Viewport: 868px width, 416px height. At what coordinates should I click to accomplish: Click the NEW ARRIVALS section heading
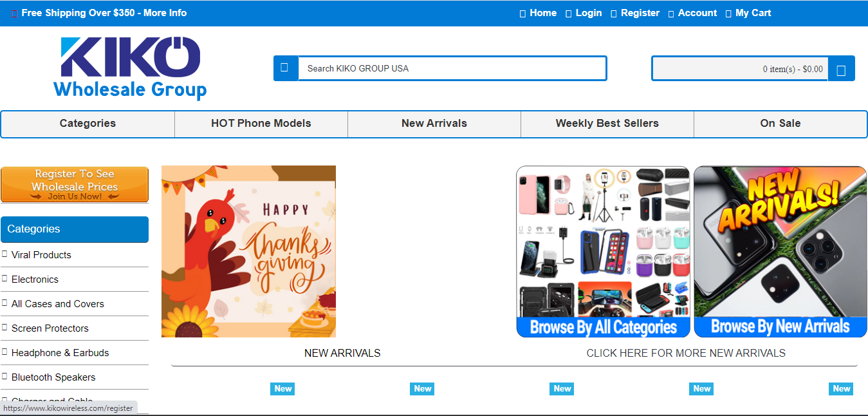pos(342,354)
